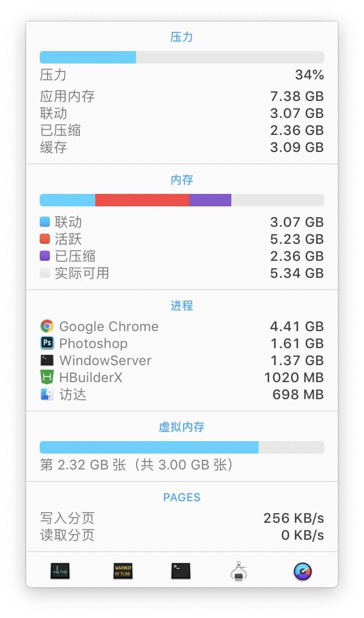Open Activity Monitor from bottom toolbar
This screenshot has width=364, height=618.
click(60, 571)
